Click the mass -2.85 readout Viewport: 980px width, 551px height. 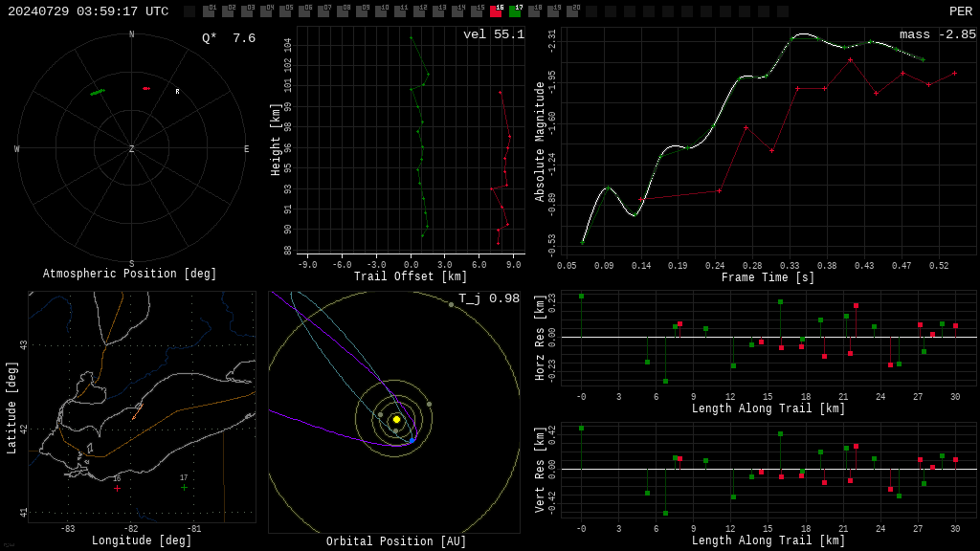click(x=938, y=34)
